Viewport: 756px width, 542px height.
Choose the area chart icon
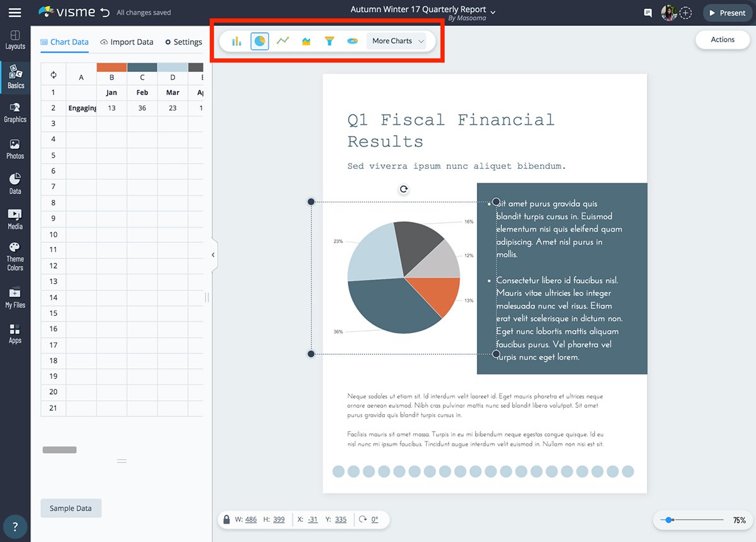[306, 41]
